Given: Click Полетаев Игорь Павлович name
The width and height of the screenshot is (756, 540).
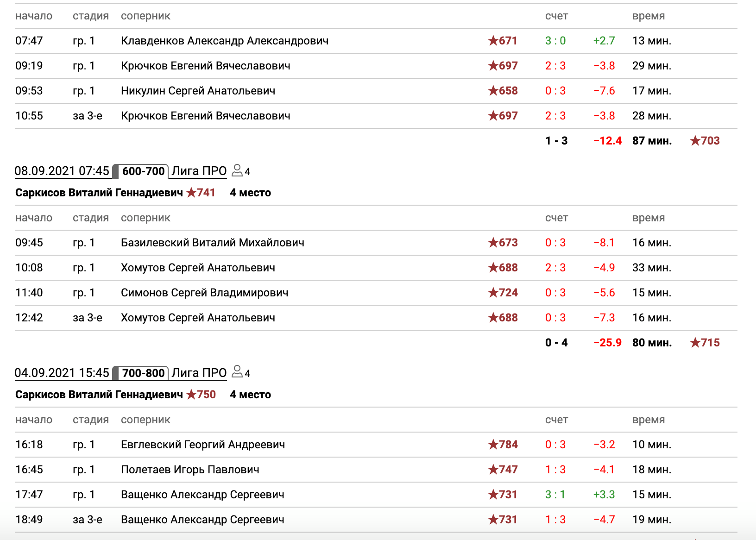Looking at the screenshot, I should tap(190, 470).
